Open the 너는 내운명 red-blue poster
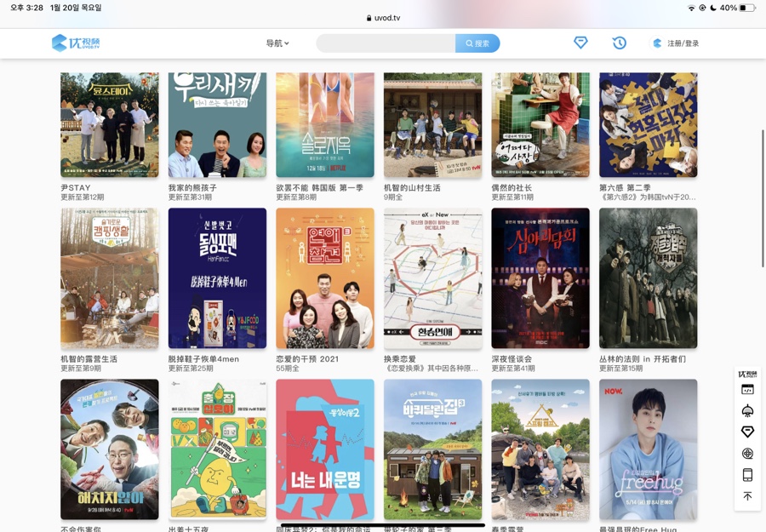 [325, 449]
